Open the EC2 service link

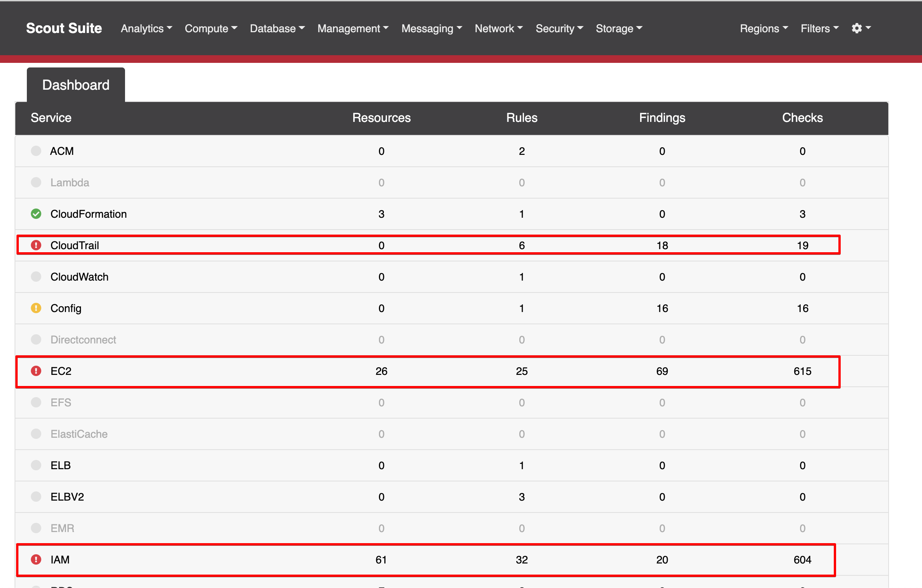(x=61, y=371)
